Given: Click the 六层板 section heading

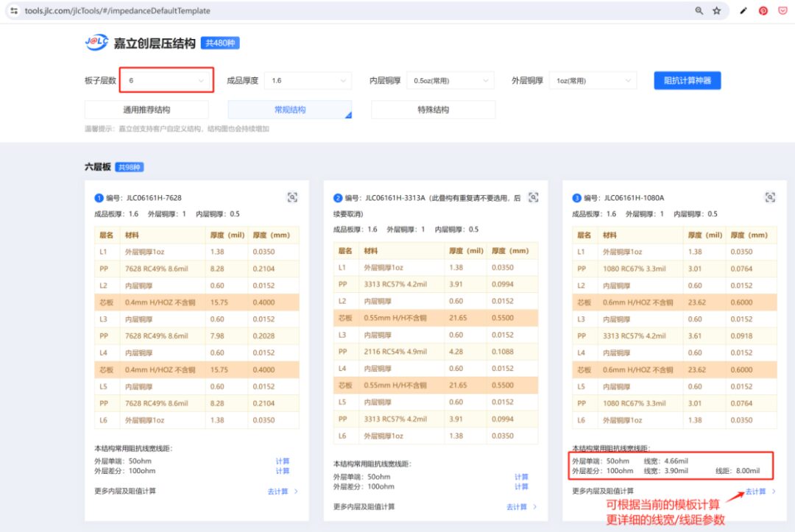Looking at the screenshot, I should (x=97, y=167).
